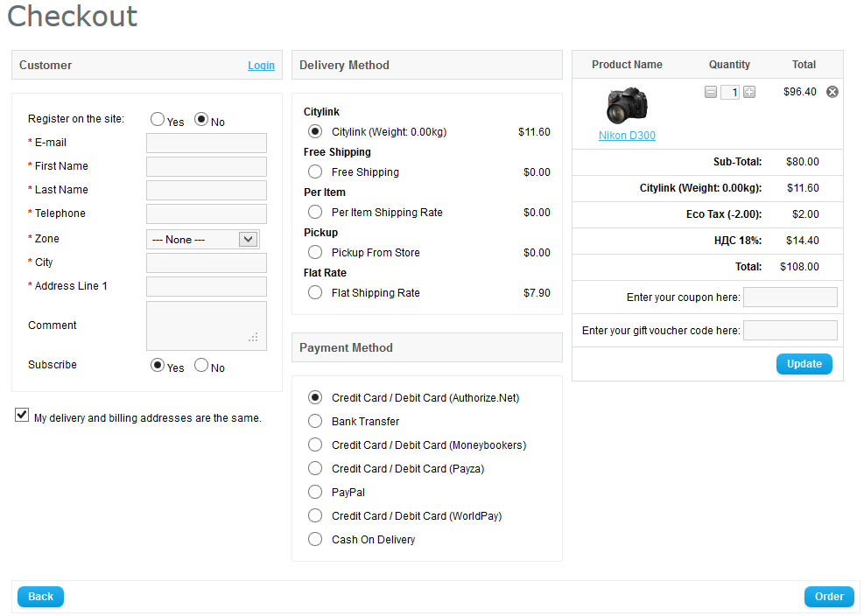Choose Pickup From Store option
This screenshot has width=864, height=616.
(315, 253)
